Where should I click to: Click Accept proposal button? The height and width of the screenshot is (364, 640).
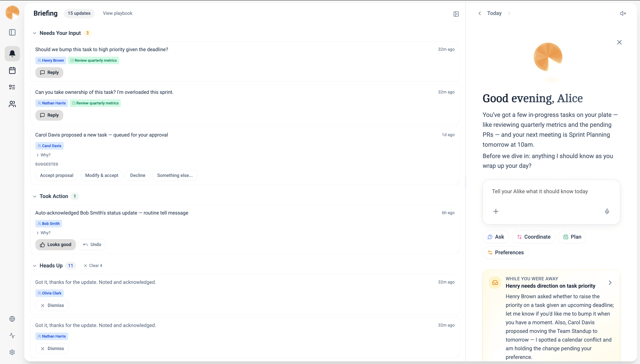(x=57, y=175)
